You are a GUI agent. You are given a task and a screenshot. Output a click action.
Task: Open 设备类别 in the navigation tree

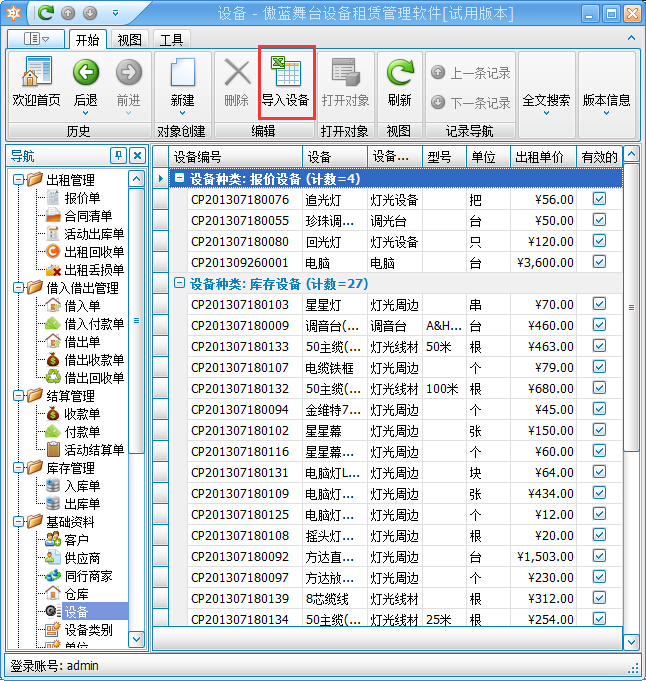tap(88, 630)
